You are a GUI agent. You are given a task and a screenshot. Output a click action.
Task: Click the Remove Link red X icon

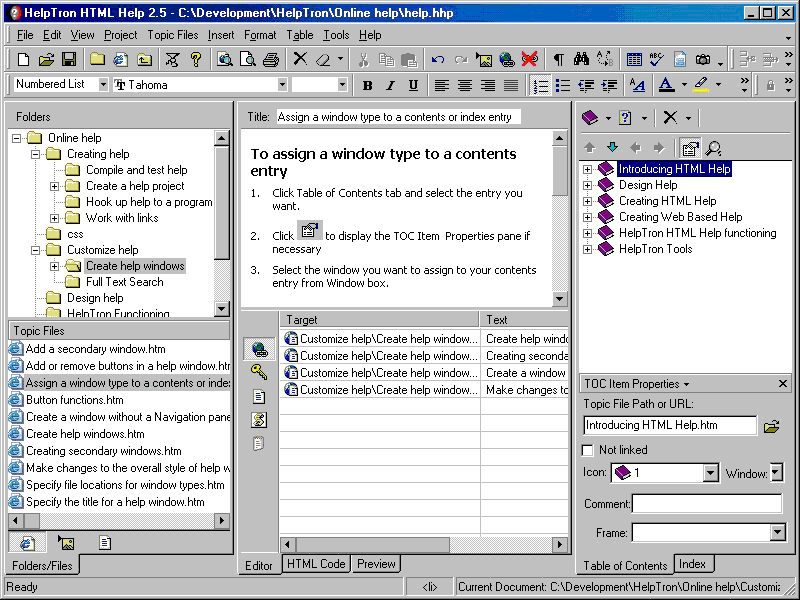(530, 60)
